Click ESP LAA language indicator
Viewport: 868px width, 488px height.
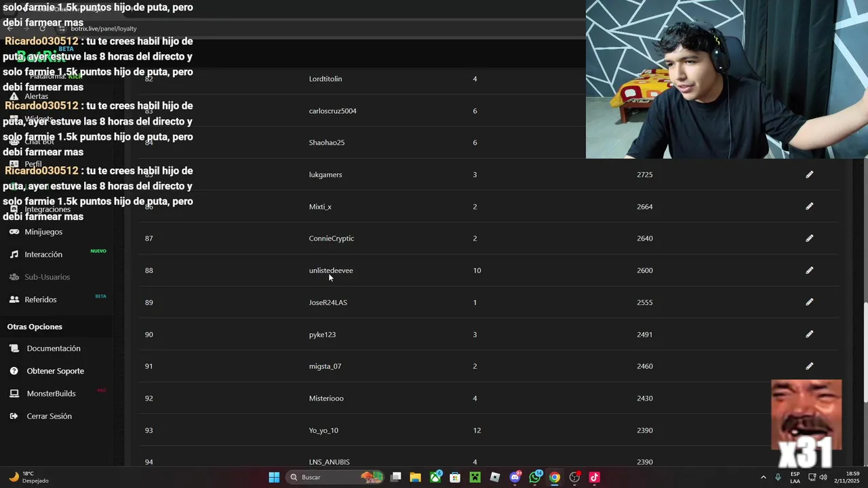point(795,477)
